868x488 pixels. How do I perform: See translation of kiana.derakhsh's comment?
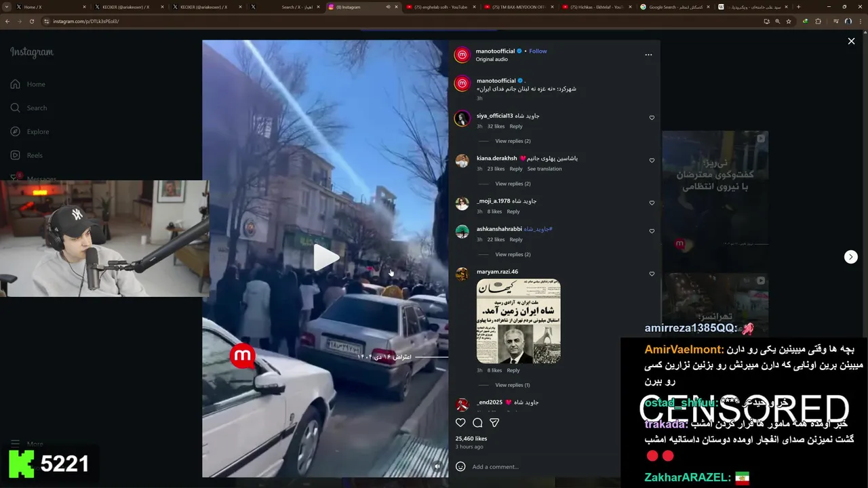click(x=545, y=169)
